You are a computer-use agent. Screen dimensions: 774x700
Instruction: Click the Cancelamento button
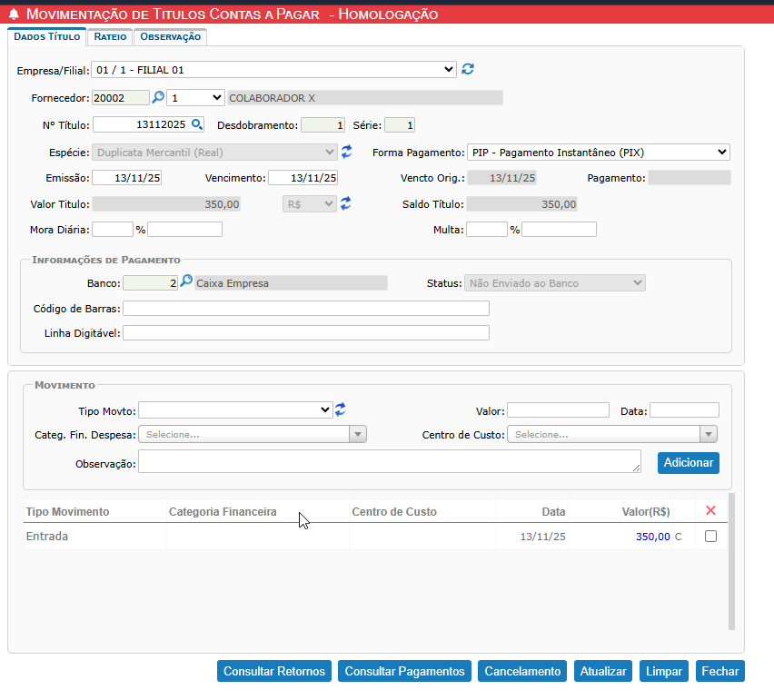pyautogui.click(x=522, y=671)
